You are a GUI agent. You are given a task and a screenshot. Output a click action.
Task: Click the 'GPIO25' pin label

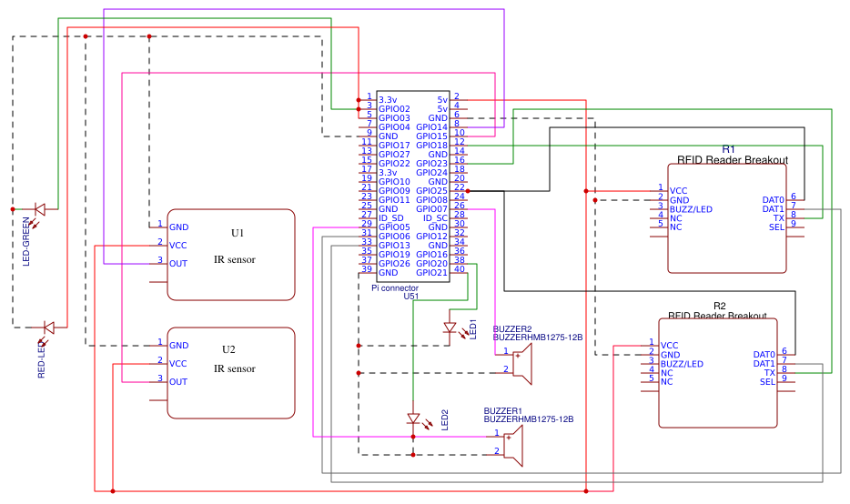[x=431, y=191]
